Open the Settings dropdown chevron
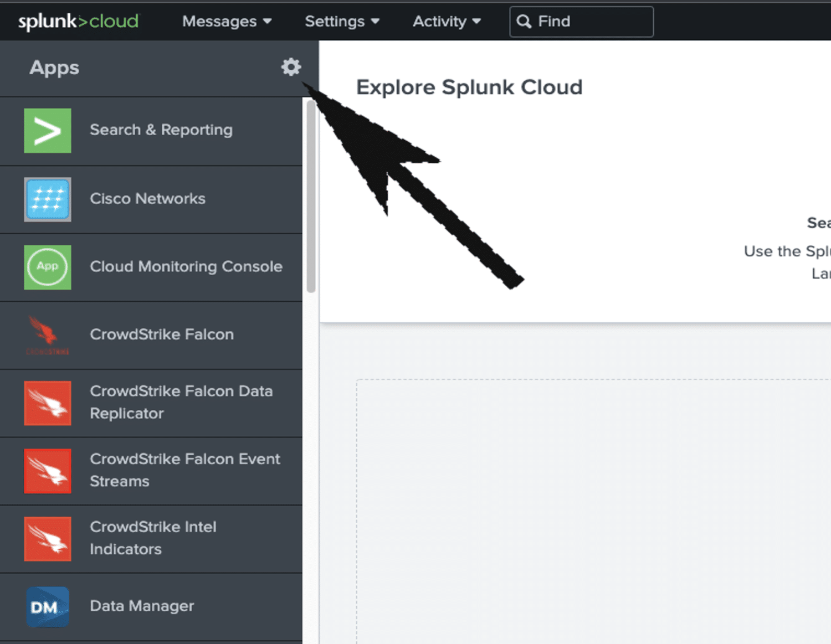Screen dimensions: 831x644 [x=376, y=21]
